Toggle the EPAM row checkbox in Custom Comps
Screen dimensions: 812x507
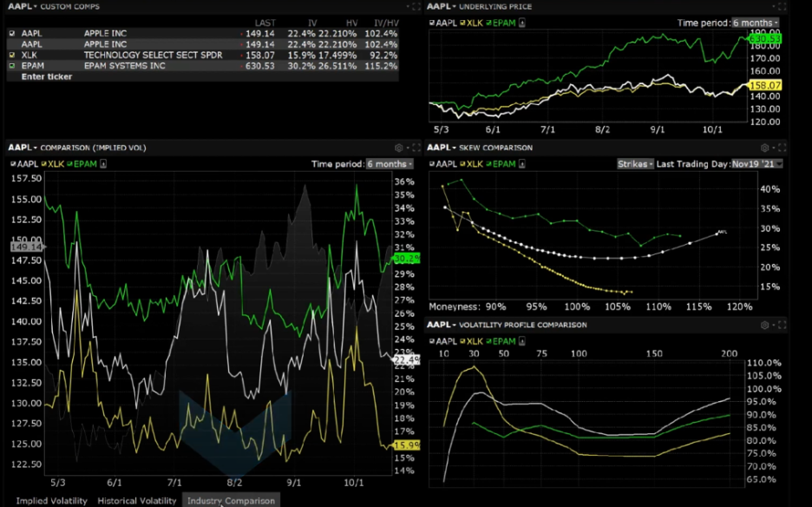(12, 66)
